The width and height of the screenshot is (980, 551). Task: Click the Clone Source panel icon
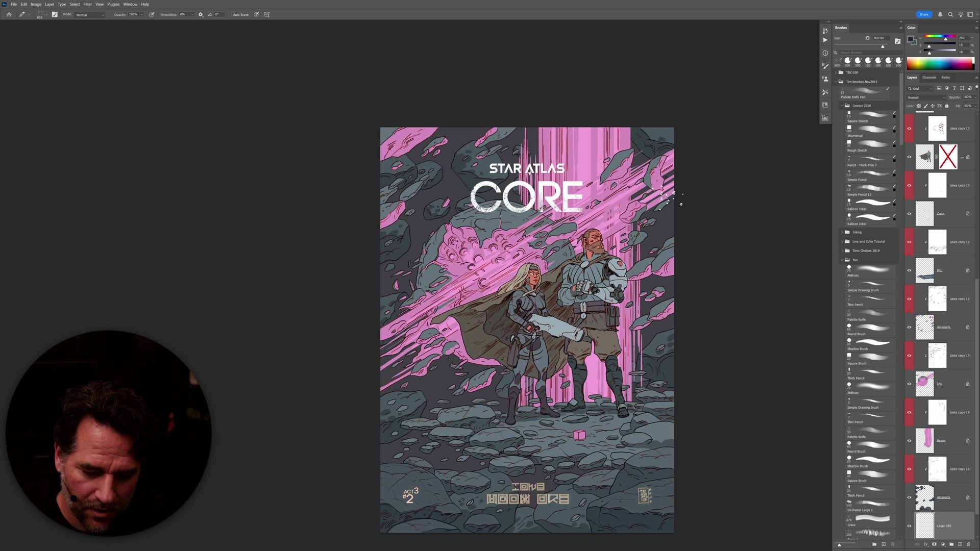[x=825, y=79]
